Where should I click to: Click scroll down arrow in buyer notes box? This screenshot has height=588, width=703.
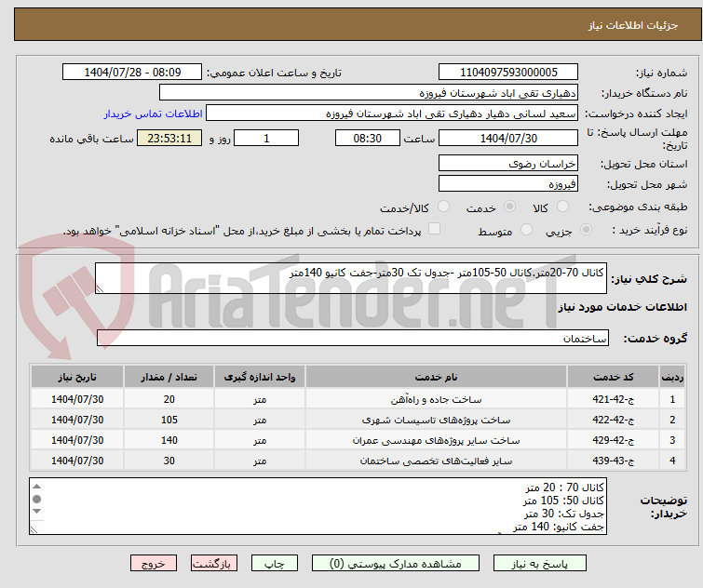(36, 511)
